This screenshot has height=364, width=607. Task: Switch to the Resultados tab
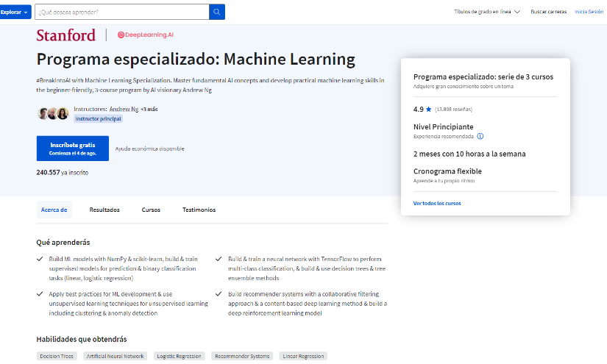(x=104, y=210)
